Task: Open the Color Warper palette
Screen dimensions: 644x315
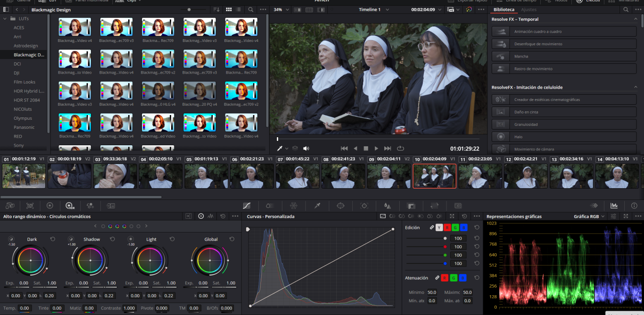Action: pos(293,206)
